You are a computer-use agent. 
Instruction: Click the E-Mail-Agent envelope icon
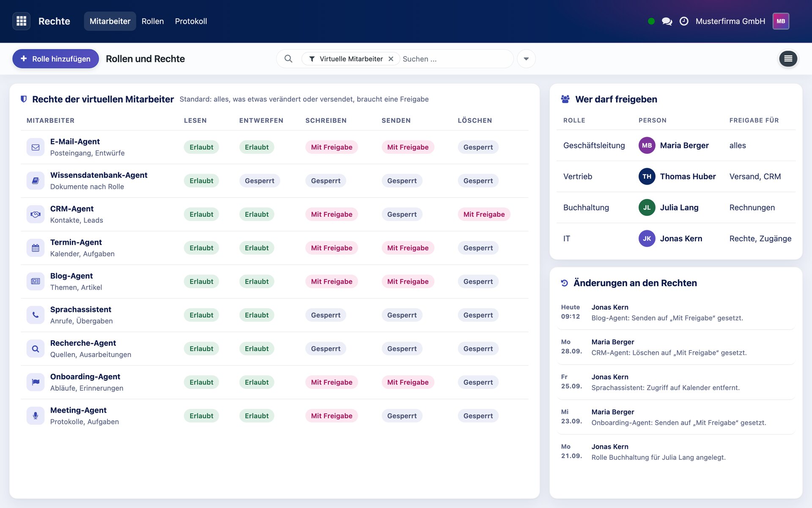36,147
